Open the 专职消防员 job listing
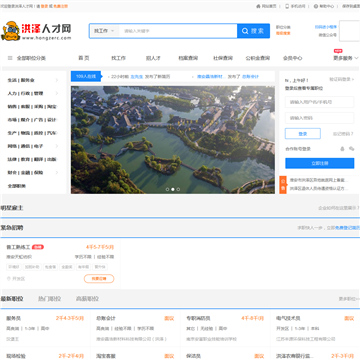 click(x=198, y=318)
